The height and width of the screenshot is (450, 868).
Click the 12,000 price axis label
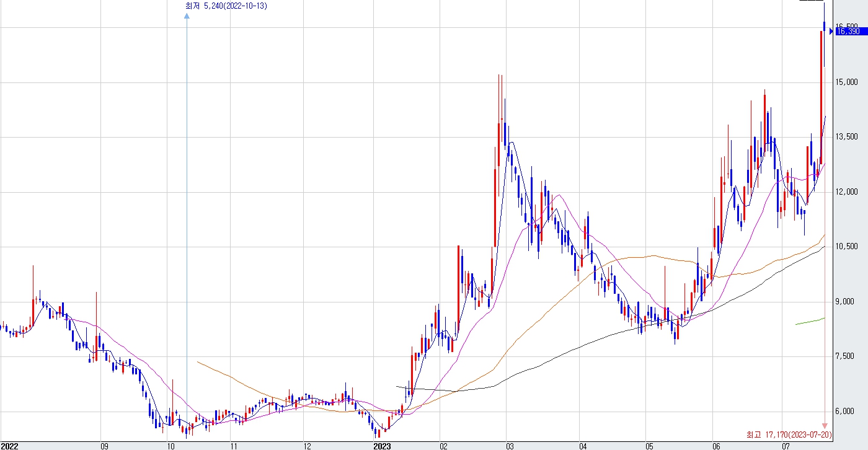coord(848,192)
